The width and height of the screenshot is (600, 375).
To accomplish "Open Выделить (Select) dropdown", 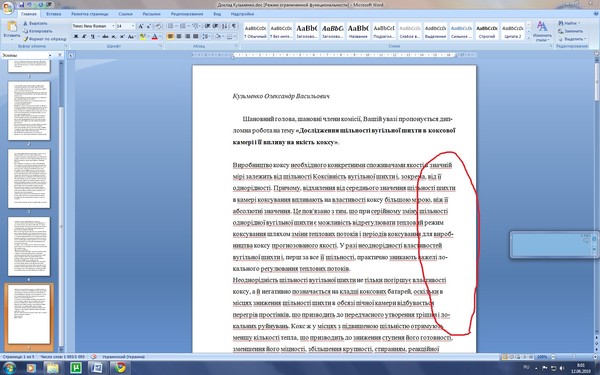I will (x=572, y=39).
